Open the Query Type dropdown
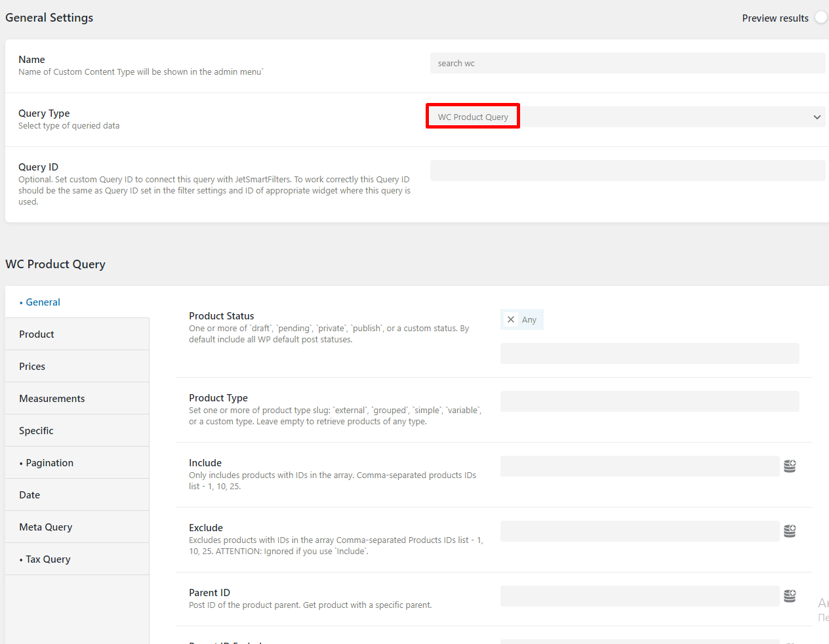829x644 pixels. click(628, 117)
